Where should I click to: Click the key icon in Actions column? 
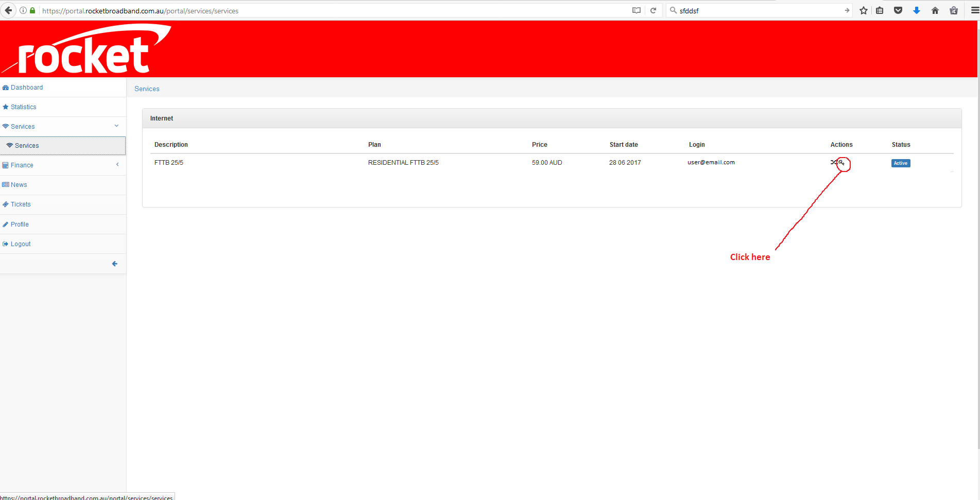[x=841, y=163]
